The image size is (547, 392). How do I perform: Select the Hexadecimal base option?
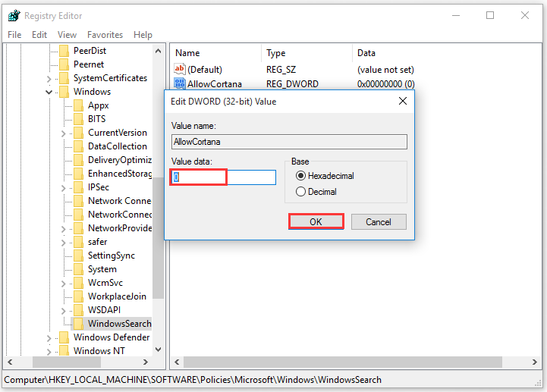click(x=300, y=175)
